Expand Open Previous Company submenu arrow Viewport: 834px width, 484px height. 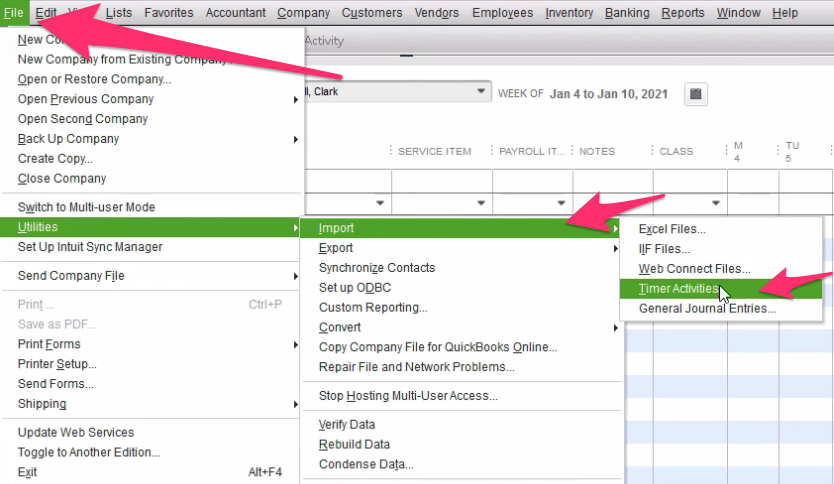[x=296, y=99]
